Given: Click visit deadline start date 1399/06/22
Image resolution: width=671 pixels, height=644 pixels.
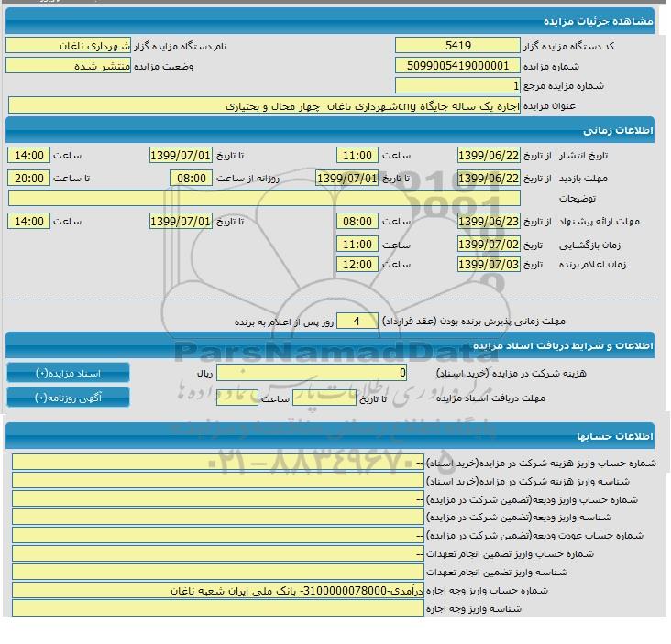Looking at the screenshot, I should [489, 178].
